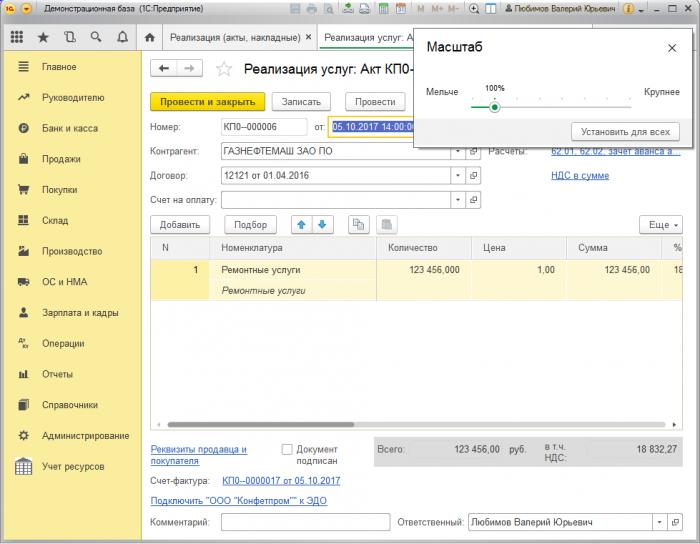The width and height of the screenshot is (700, 544).
Task: Select the Ремонтные услуги nomenclature cell
Action: tap(292, 270)
